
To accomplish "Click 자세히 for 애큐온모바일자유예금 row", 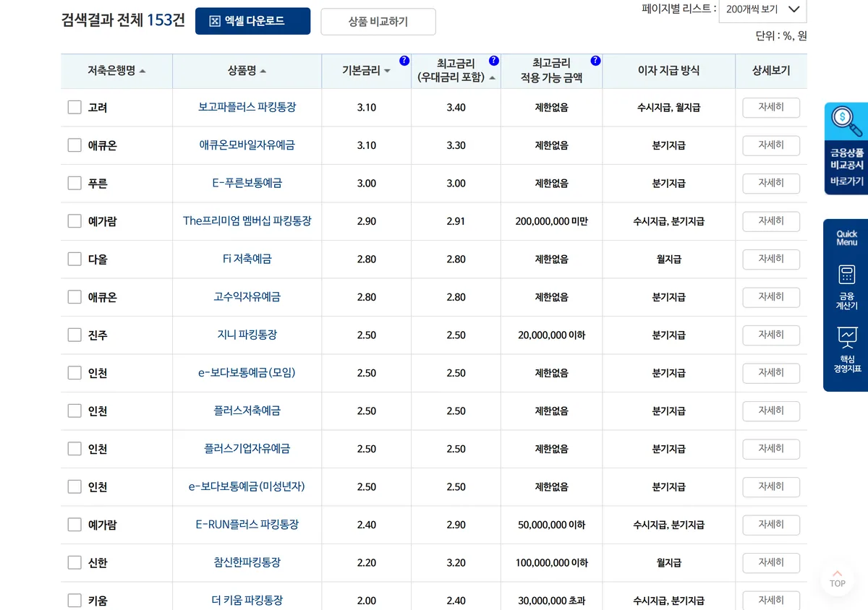I will pos(771,145).
